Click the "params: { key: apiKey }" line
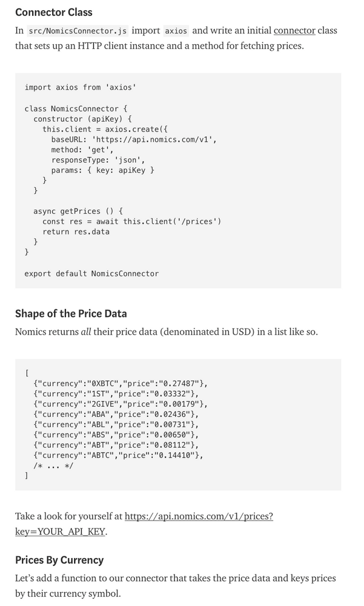This screenshot has width=364, height=606. (102, 170)
